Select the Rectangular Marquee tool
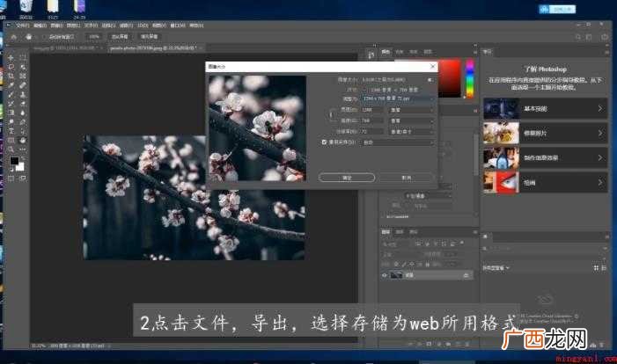617x364 pixels. (22, 58)
